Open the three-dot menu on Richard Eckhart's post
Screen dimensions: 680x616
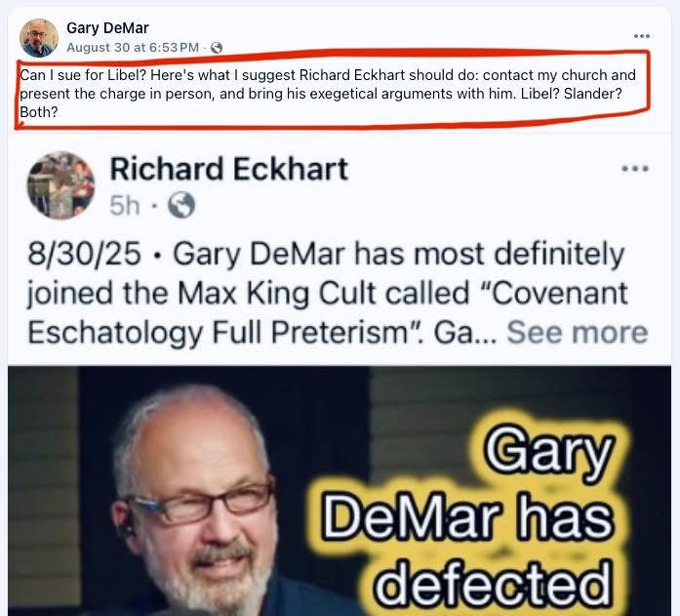pyautogui.click(x=635, y=169)
